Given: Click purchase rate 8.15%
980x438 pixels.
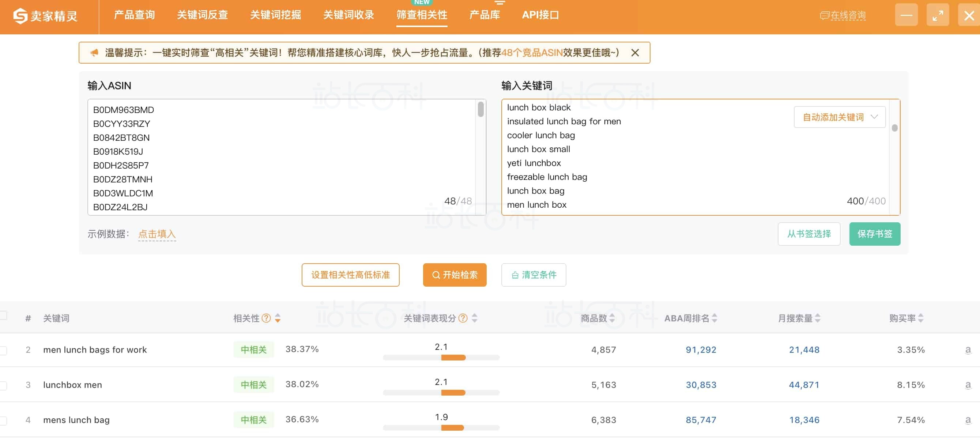Looking at the screenshot, I should (x=911, y=385).
